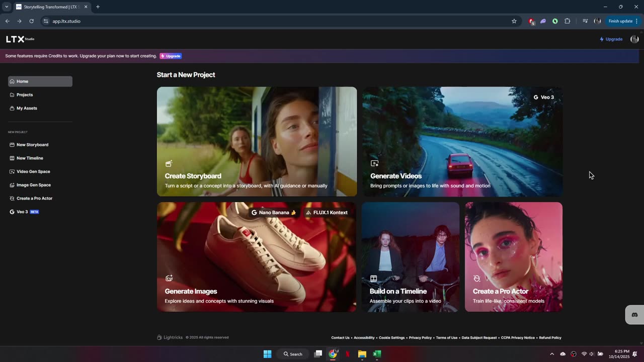Screen dimensions: 644x362
Task: Open the LTX Studio logo home link
Action: [x=20, y=39]
